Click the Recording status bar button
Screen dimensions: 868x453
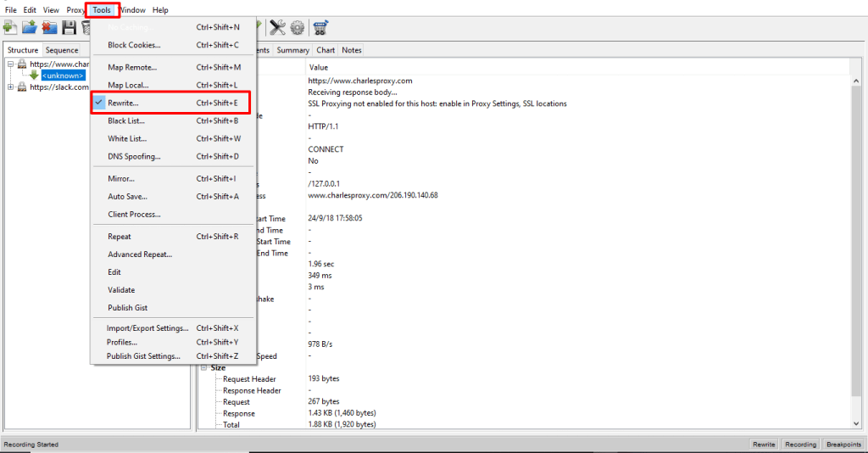click(x=800, y=445)
